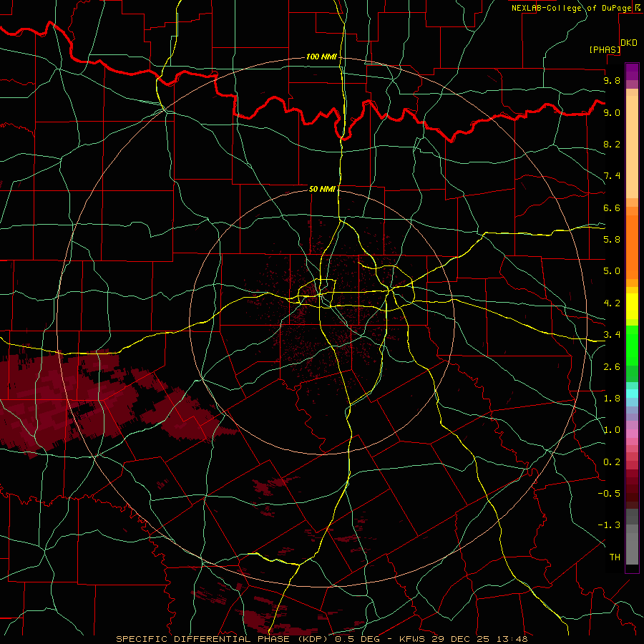Click the 8.2 scale value
The image size is (644, 644).
[x=612, y=144]
